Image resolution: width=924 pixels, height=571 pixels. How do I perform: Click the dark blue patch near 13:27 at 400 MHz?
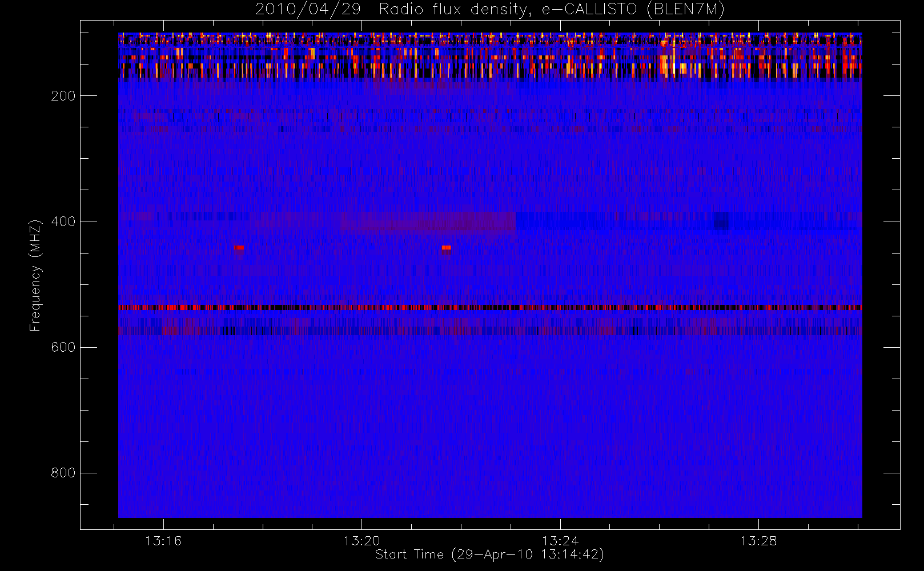[x=721, y=221]
